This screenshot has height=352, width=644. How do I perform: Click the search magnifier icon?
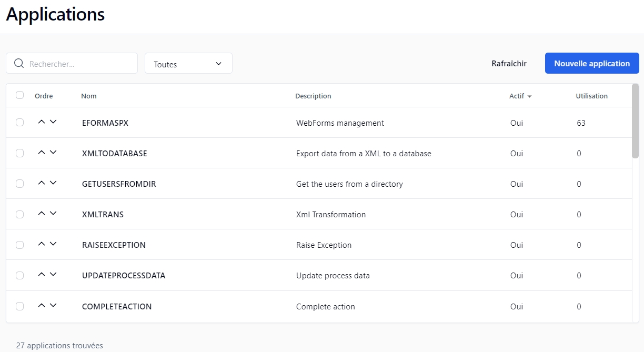pyautogui.click(x=19, y=64)
